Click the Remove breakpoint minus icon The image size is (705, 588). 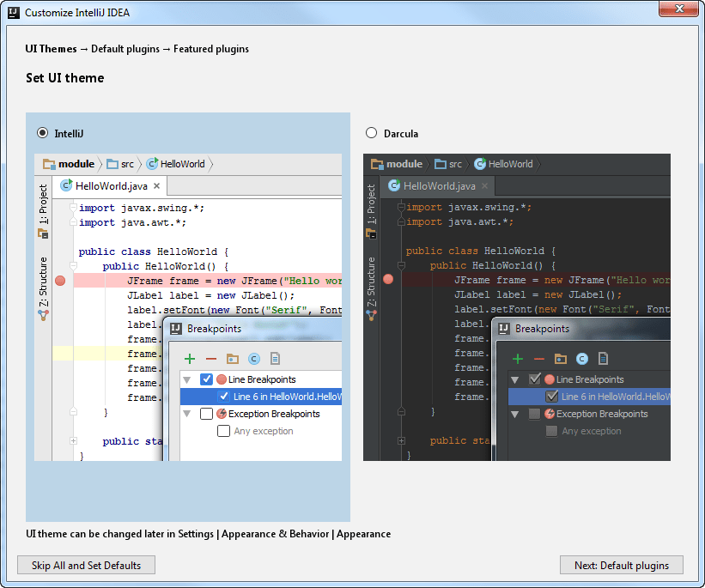[x=210, y=358]
